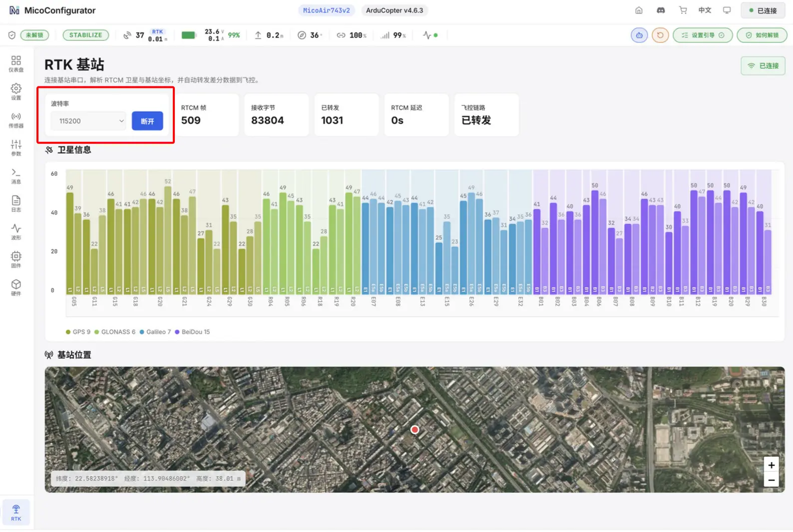This screenshot has height=532, width=793.
Task: Click the 接收字节 83804 stat card
Action: click(x=276, y=115)
